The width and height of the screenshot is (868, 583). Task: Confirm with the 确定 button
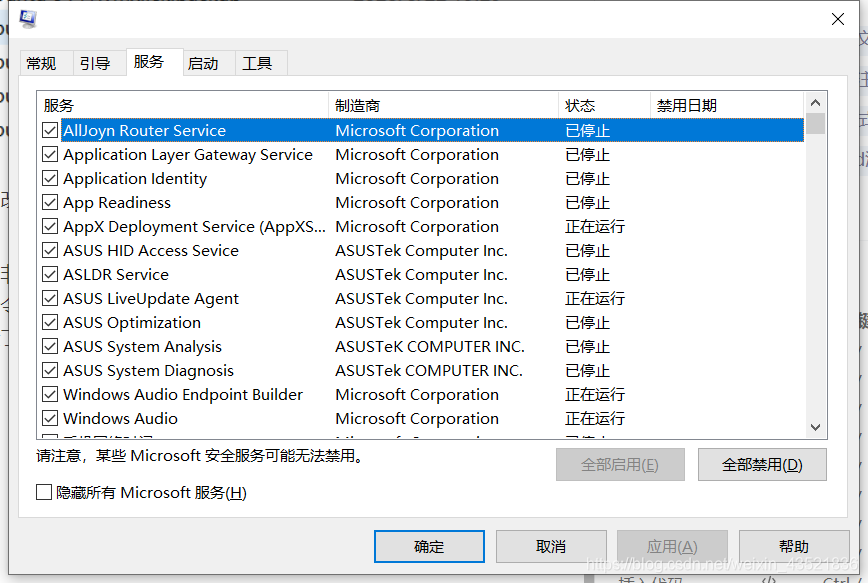[x=429, y=546]
